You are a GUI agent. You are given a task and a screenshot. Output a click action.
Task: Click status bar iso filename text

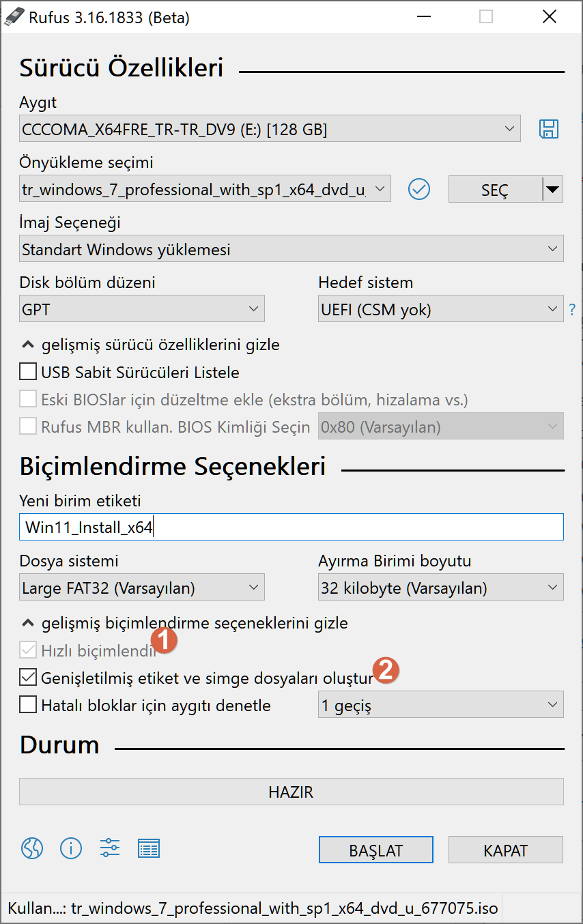(x=285, y=908)
